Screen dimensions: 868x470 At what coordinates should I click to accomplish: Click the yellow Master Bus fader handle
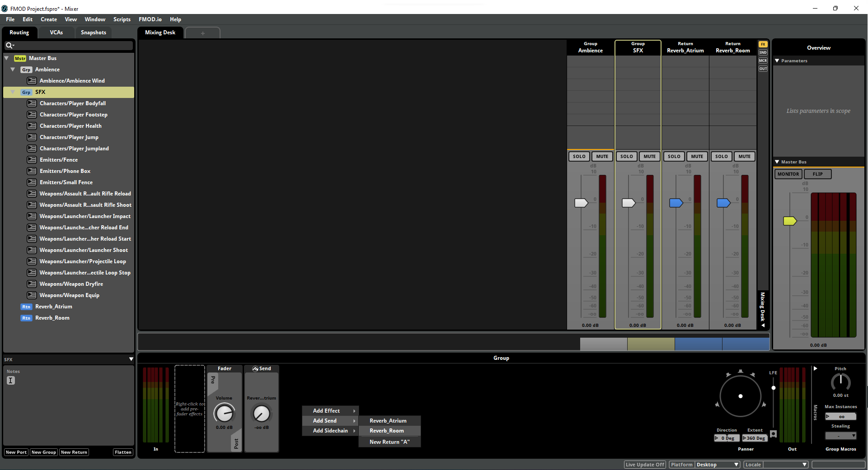pos(790,221)
